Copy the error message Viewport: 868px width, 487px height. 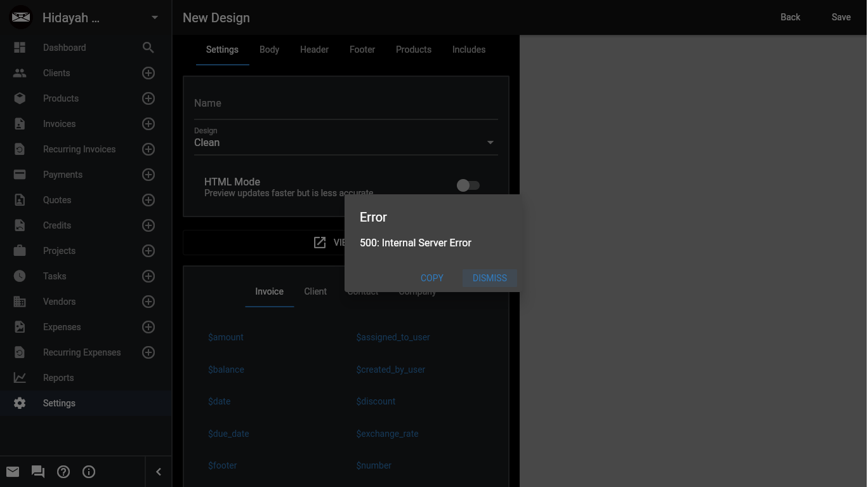pyautogui.click(x=432, y=278)
